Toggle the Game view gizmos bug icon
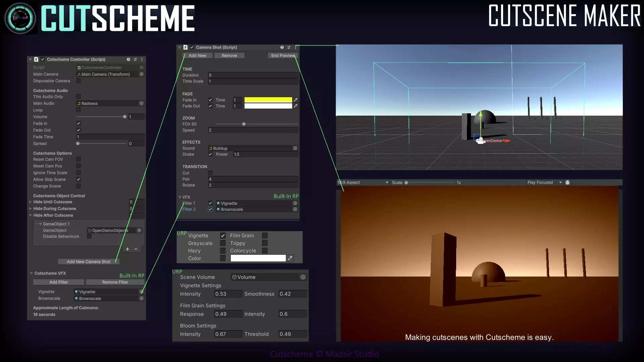Image resolution: width=644 pixels, height=362 pixels. coord(568,182)
